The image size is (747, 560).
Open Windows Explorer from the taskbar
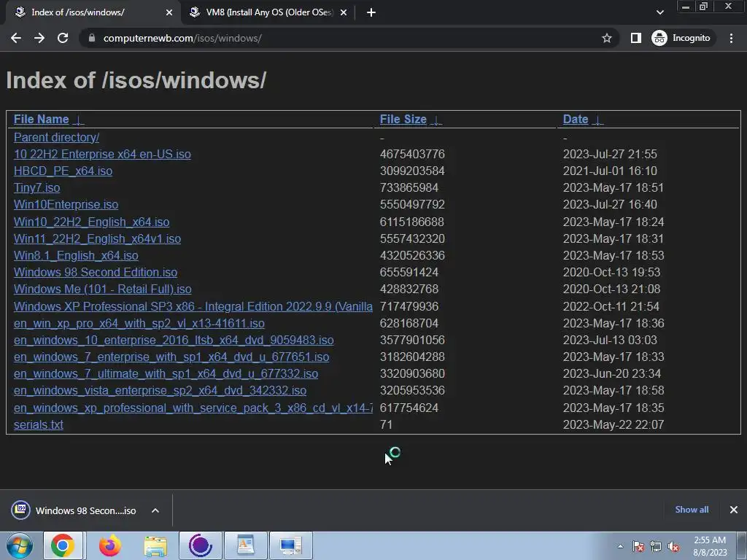pos(156,546)
